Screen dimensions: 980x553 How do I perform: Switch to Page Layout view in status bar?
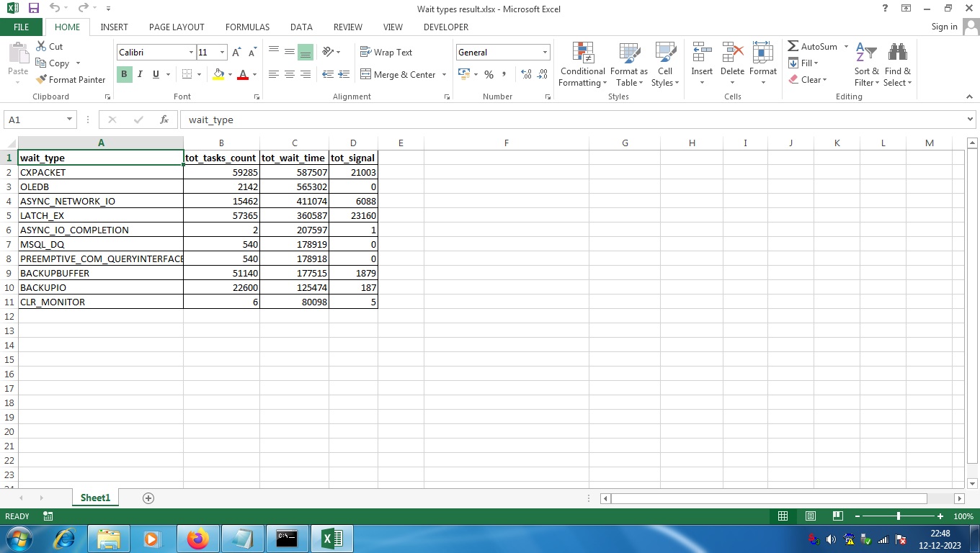810,516
